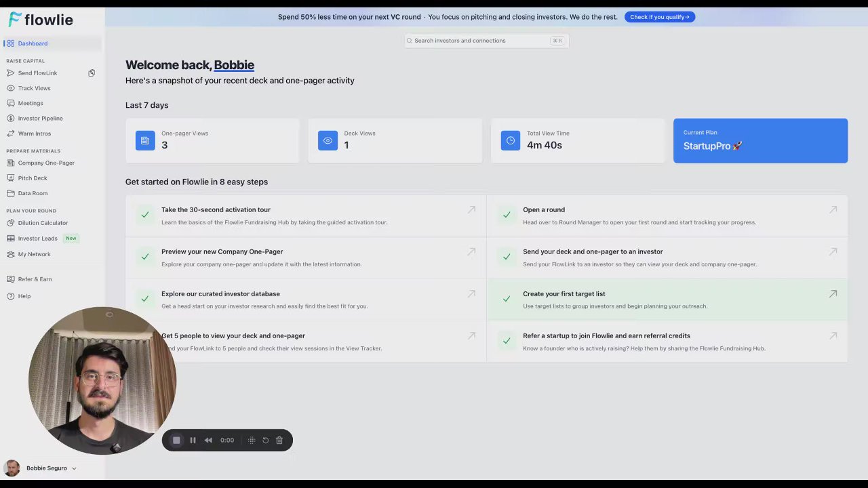Open Dilution Calculator
The image size is (868, 488).
[43, 223]
